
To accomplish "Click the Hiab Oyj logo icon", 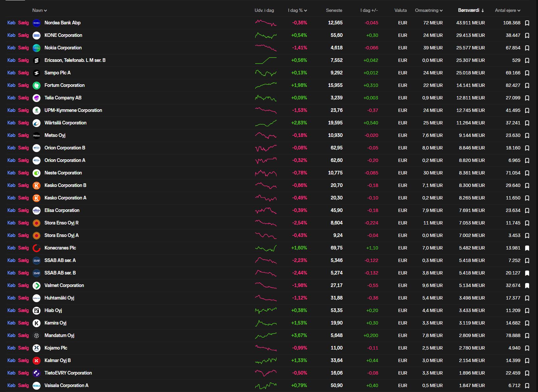I will pos(37,311).
